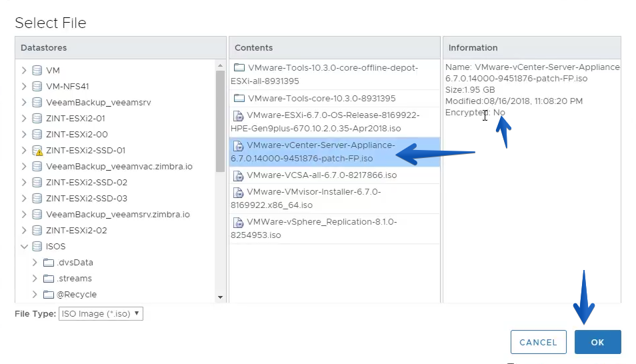This screenshot has height=364, width=636.
Task: Select the VM-NFS41 datastore label
Action: [67, 87]
